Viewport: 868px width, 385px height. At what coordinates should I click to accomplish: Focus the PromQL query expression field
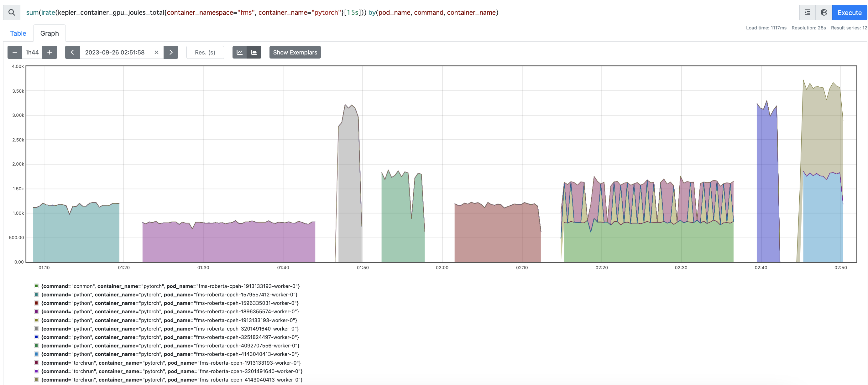(x=410, y=13)
